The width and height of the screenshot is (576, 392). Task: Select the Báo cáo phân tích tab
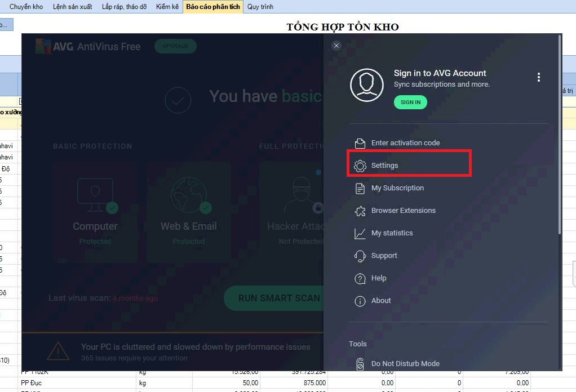[213, 7]
